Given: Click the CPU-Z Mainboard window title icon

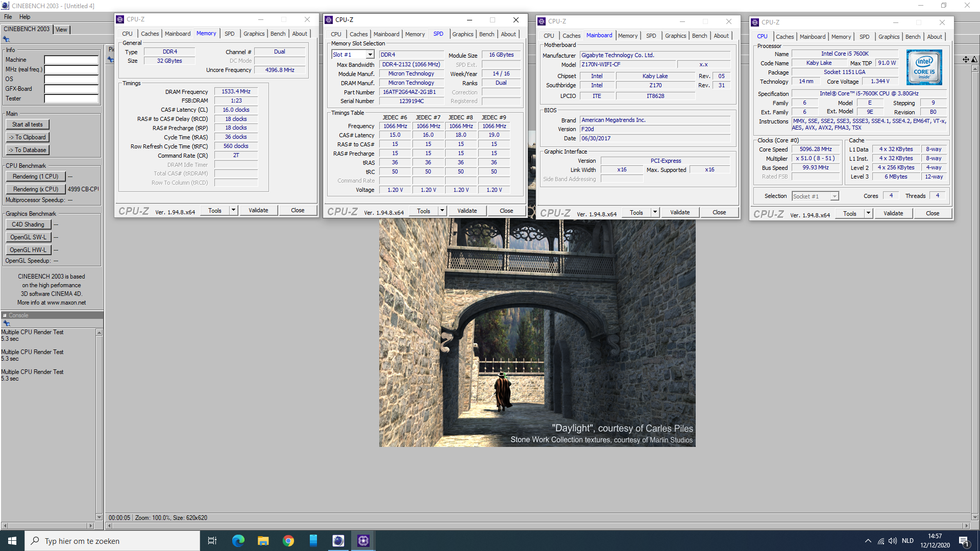Looking at the screenshot, I should 542,21.
